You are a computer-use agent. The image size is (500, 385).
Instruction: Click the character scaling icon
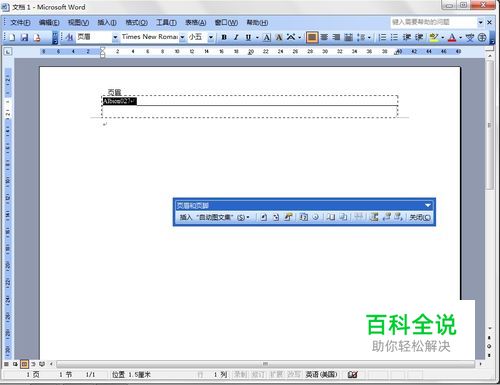click(x=291, y=37)
